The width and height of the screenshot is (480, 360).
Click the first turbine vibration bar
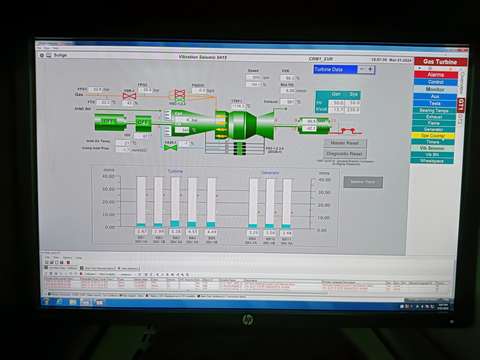(141, 202)
